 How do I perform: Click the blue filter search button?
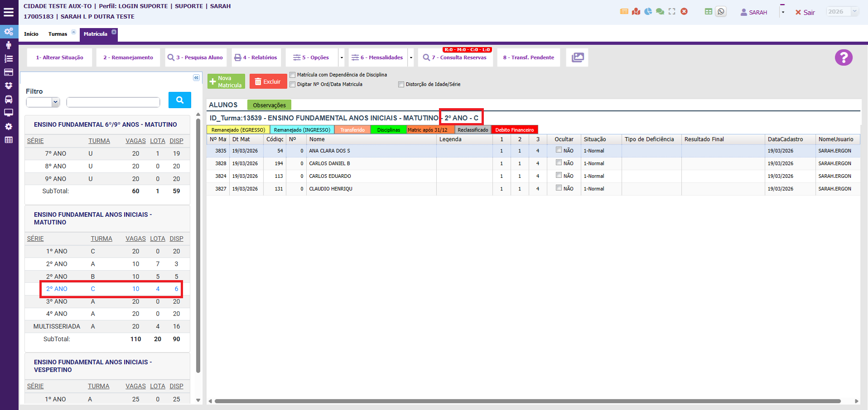click(x=179, y=100)
